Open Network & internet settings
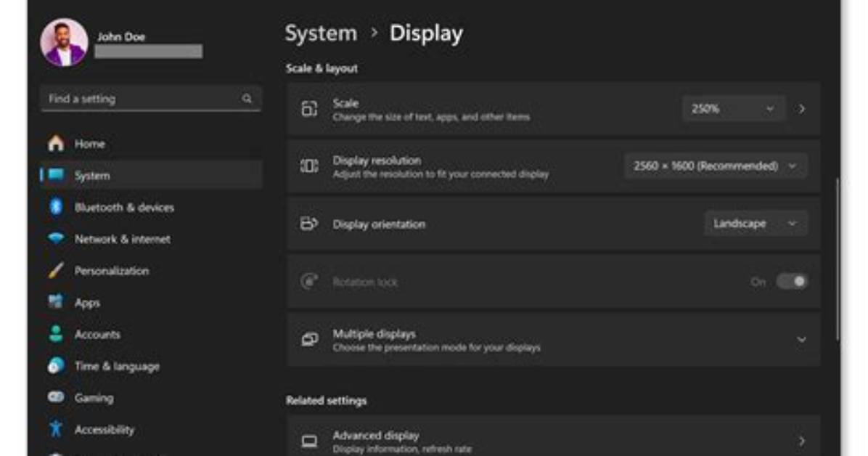868x456 pixels. pyautogui.click(x=123, y=240)
